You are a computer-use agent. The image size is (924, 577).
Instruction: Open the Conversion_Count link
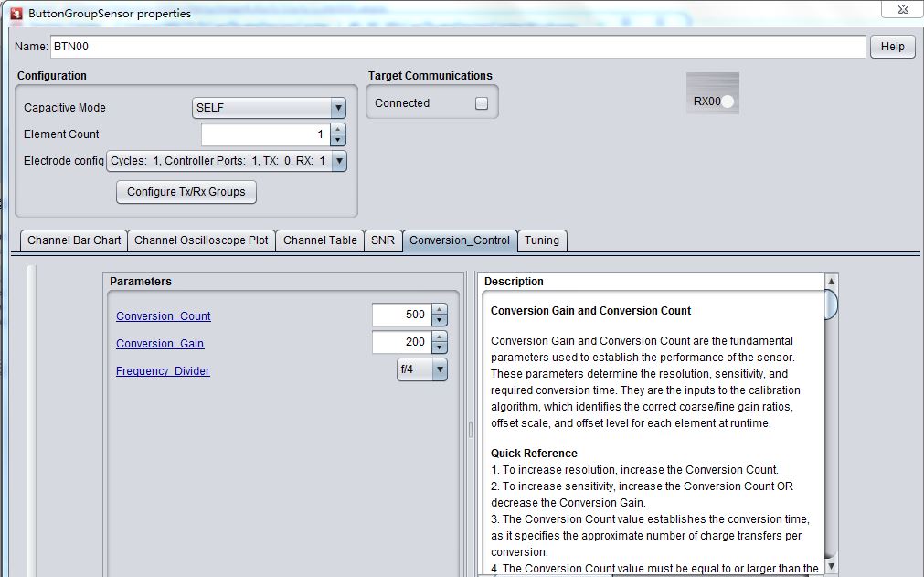(x=164, y=315)
